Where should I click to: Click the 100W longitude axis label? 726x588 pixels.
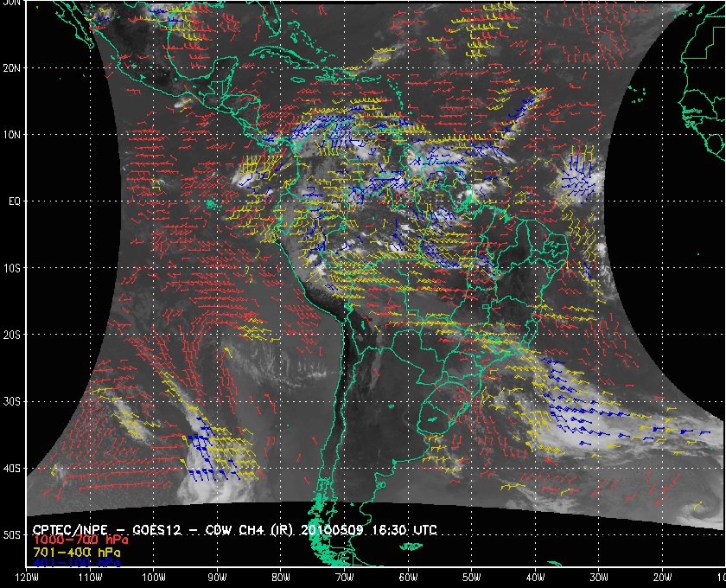[154, 578]
